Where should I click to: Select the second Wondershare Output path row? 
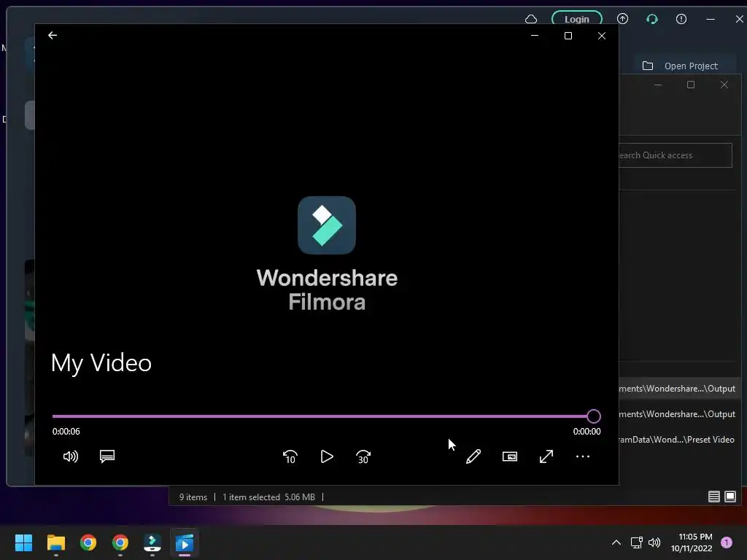click(x=681, y=414)
